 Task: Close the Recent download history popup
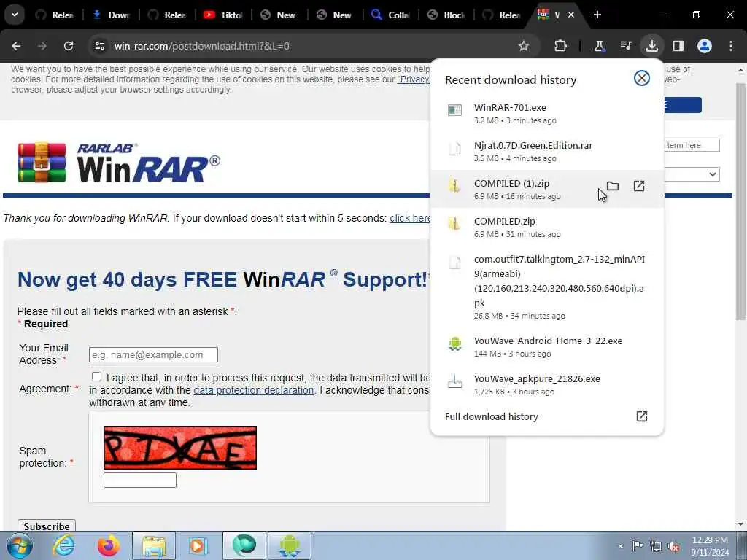pos(642,78)
